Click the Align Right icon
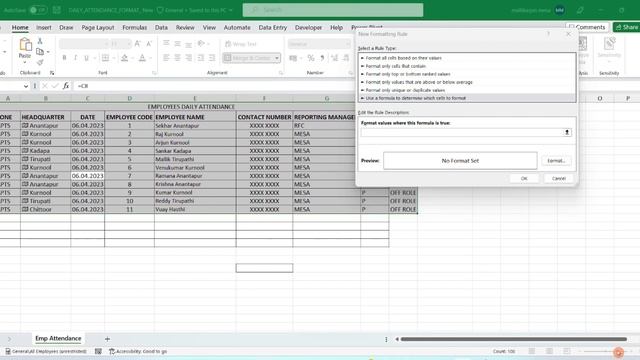 pyautogui.click(x=188, y=58)
